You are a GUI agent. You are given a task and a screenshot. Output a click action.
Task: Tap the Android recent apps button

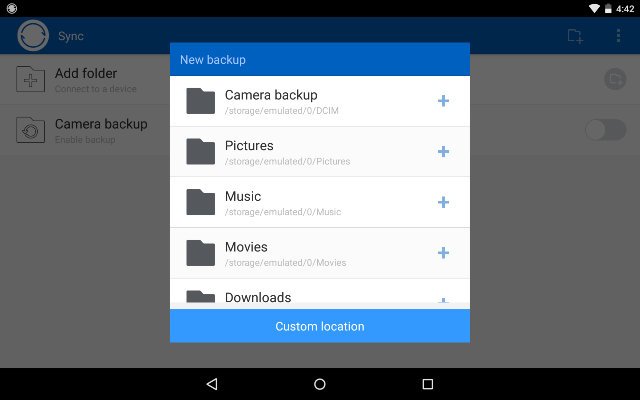pos(427,384)
